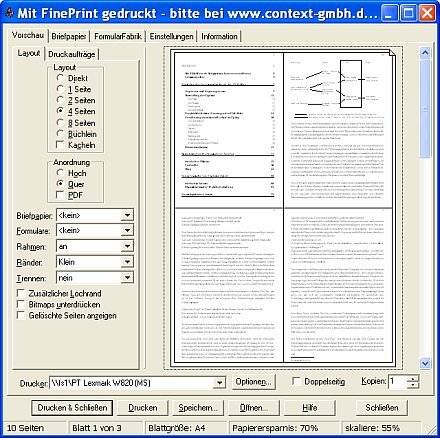Select the 2 Seiten layout option
440x438 pixels.
tap(60, 100)
